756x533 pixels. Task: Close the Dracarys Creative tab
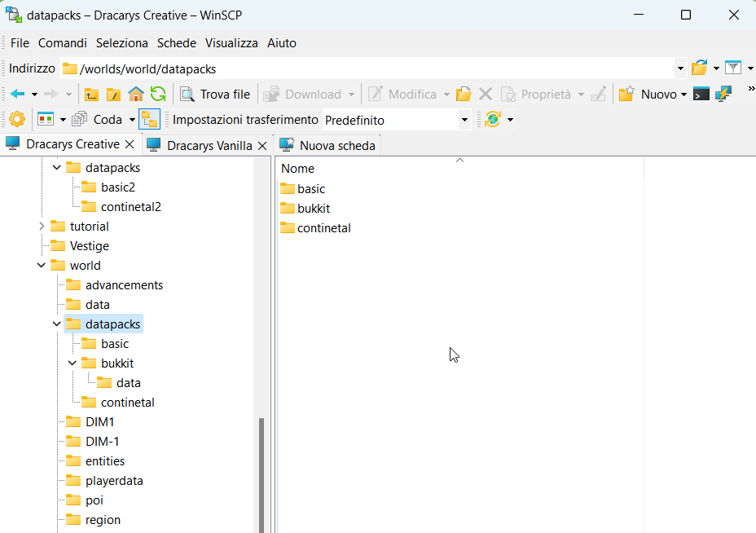click(x=129, y=145)
